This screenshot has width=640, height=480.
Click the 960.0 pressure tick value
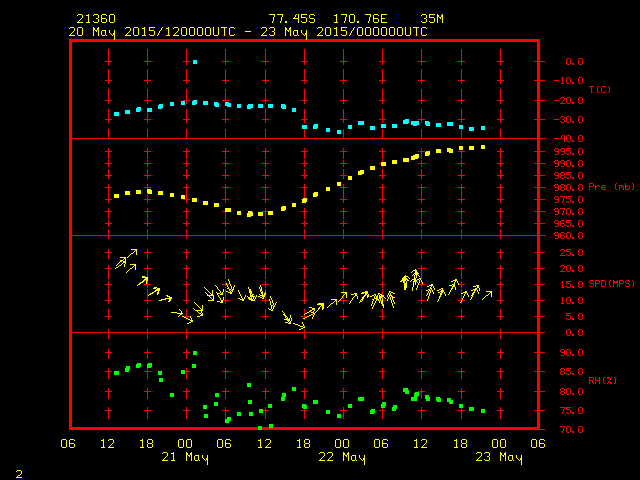(569, 236)
